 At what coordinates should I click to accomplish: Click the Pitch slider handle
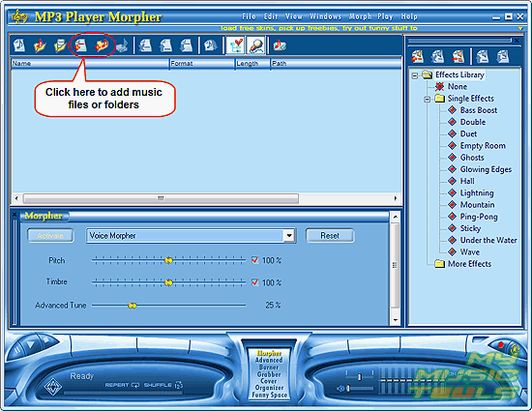pyautogui.click(x=168, y=260)
